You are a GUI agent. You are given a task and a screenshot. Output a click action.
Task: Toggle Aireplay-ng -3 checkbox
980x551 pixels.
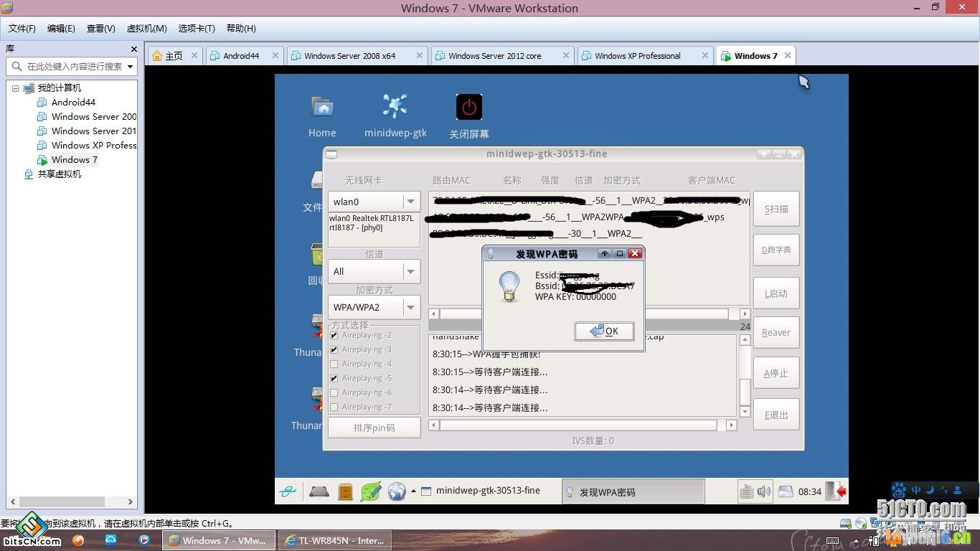click(334, 349)
